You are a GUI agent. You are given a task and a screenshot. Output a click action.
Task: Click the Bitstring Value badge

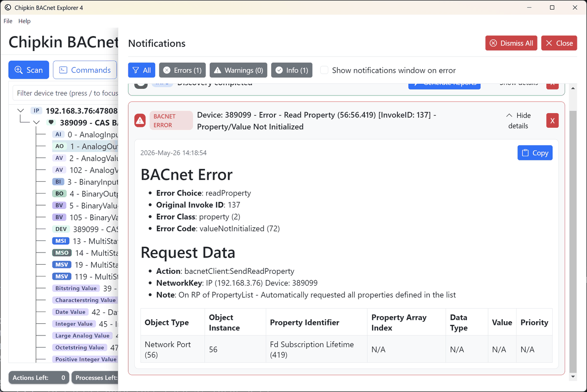[x=76, y=288]
